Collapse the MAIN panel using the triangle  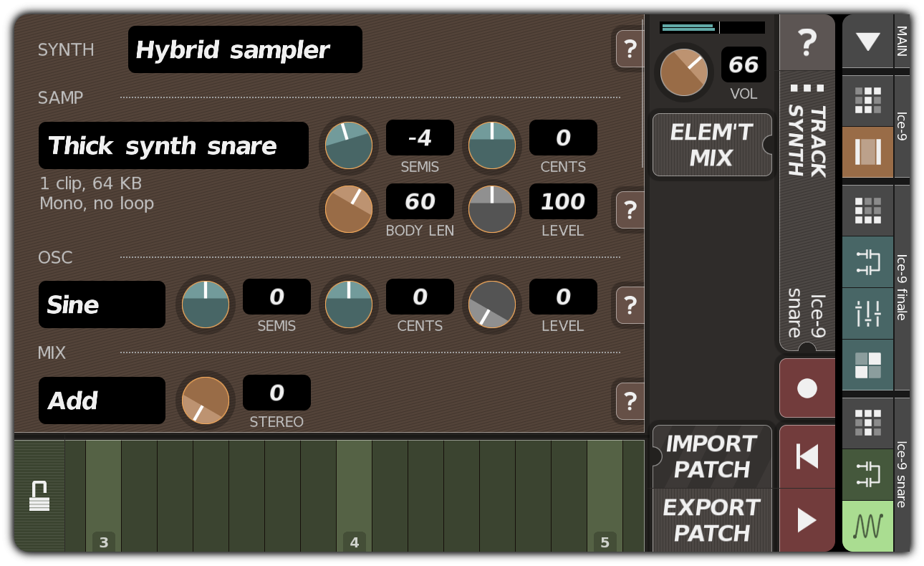[867, 42]
